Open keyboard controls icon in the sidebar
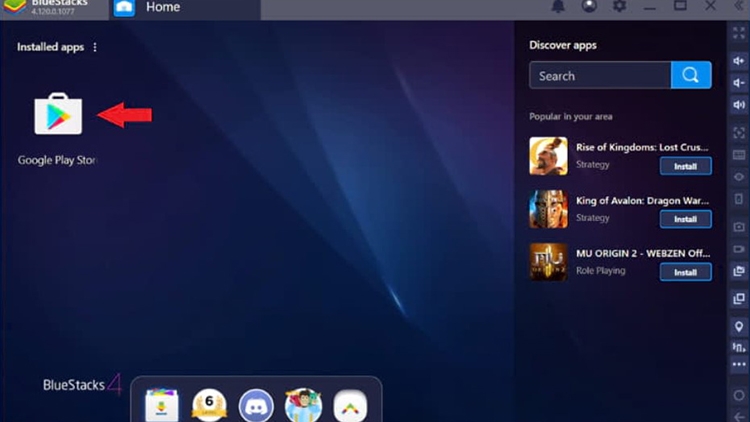 pyautogui.click(x=739, y=155)
